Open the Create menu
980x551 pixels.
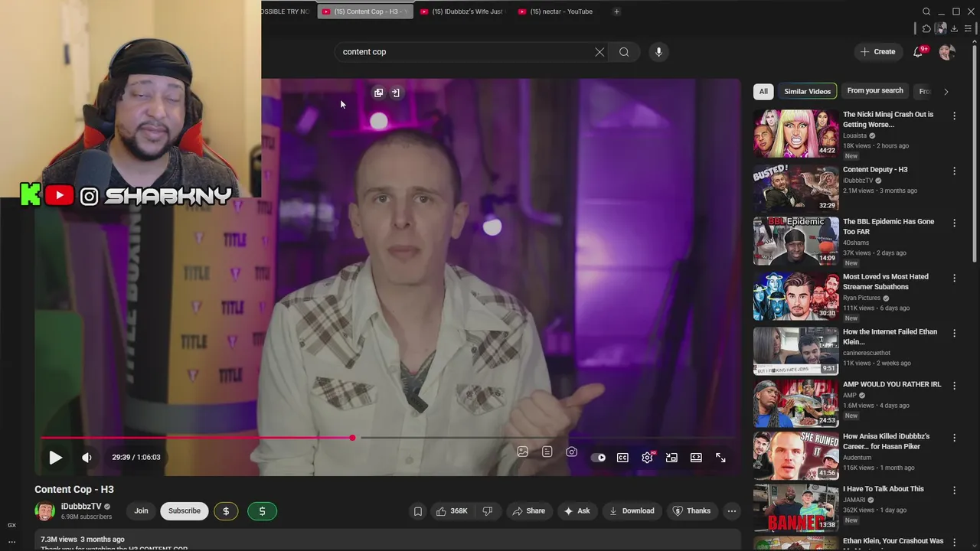877,52
